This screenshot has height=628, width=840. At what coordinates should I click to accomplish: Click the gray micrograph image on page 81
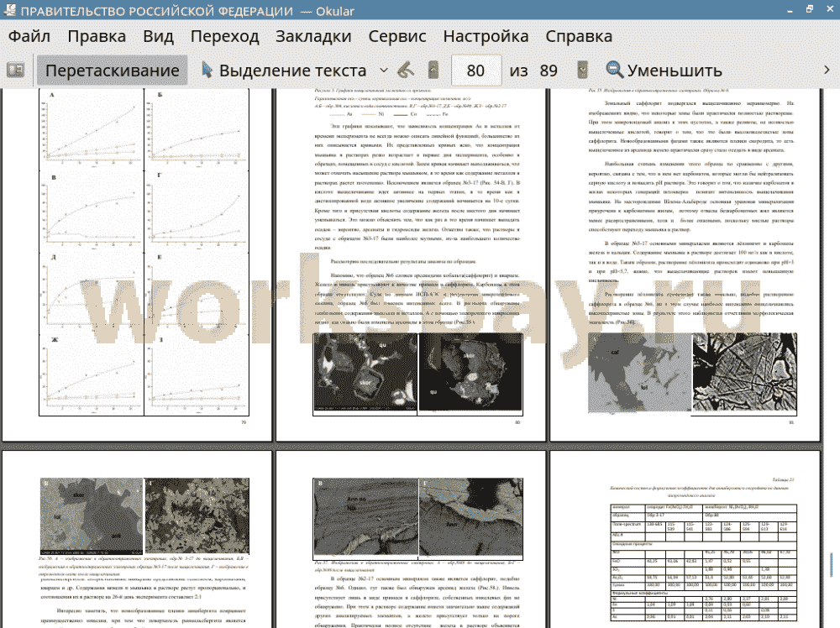[639, 373]
